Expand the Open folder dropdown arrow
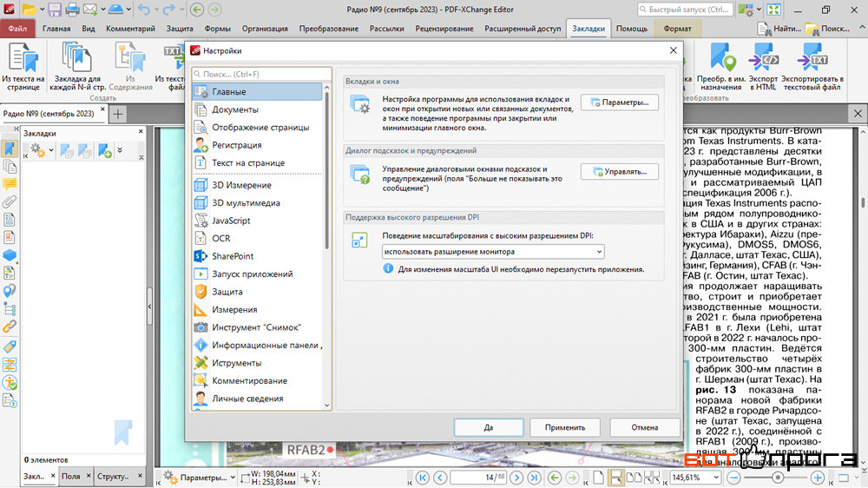Viewport: 868px width, 488px height. [x=42, y=10]
